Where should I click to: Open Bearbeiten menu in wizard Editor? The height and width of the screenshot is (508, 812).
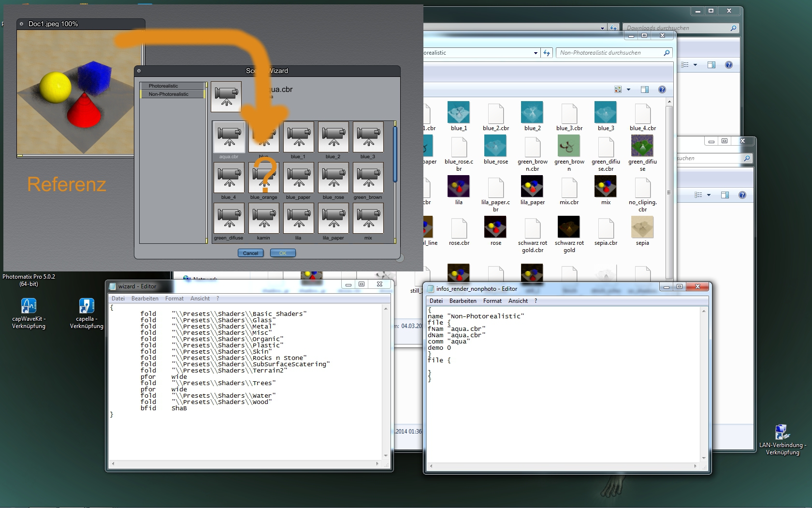pos(145,299)
